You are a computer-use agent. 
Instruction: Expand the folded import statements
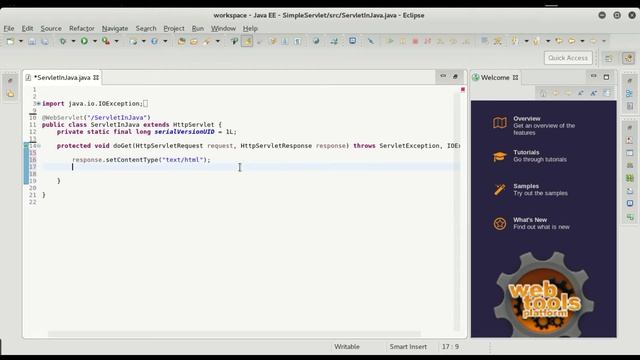pos(39,104)
